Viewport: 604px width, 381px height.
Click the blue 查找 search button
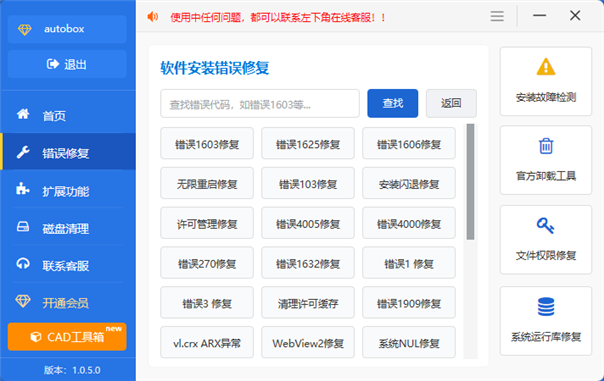(393, 103)
